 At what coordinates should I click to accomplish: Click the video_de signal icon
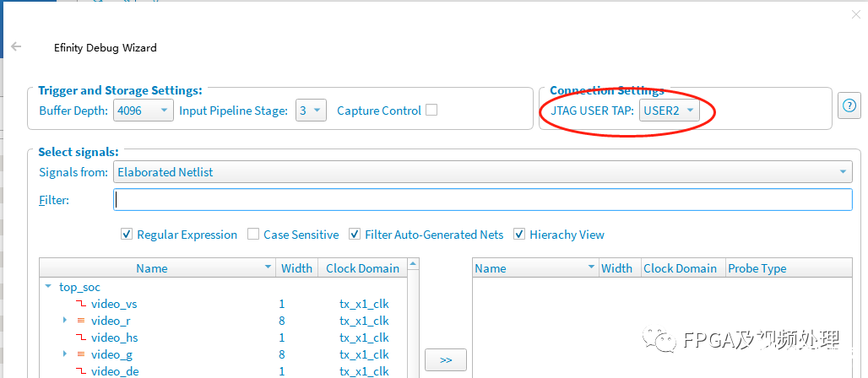[82, 371]
